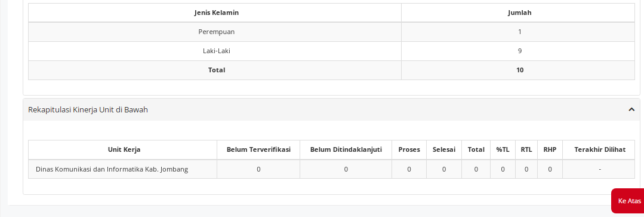The width and height of the screenshot is (644, 217).
Task: Click the Laki-Laki count value 9
Action: coord(519,51)
